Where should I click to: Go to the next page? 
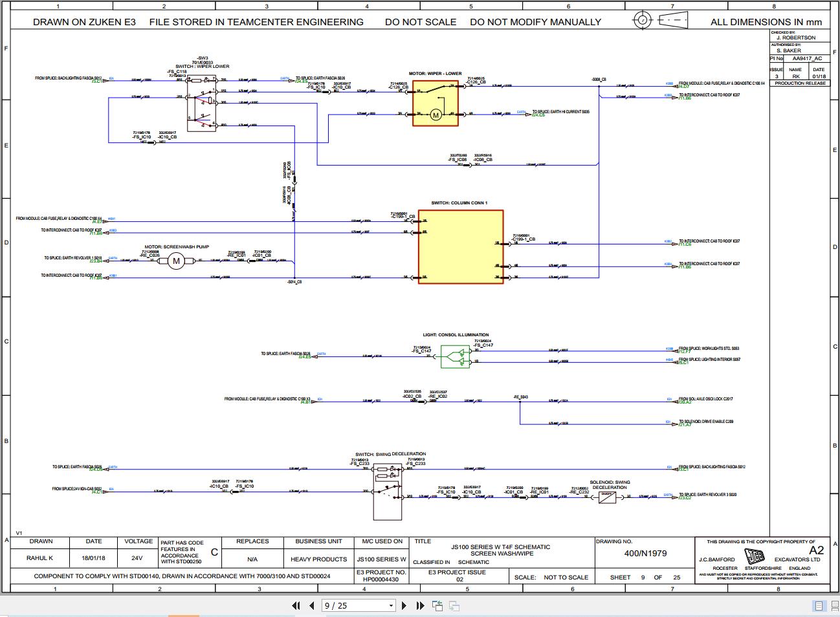point(404,606)
